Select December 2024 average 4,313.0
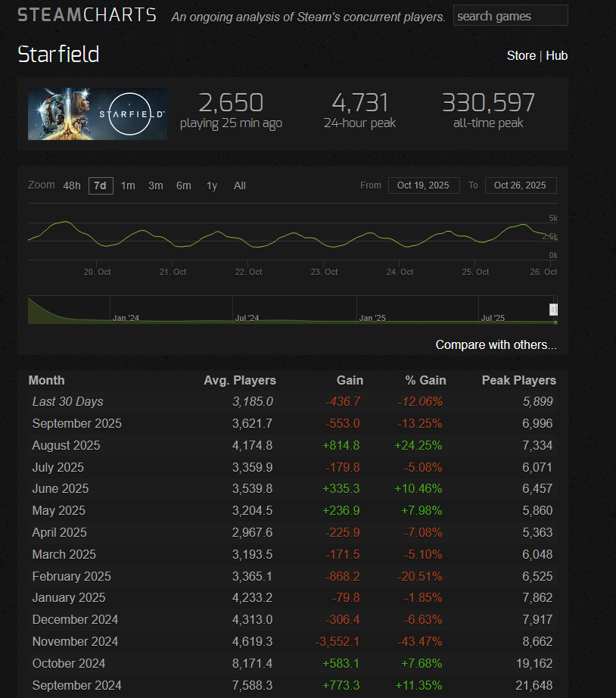This screenshot has width=616, height=698. tap(252, 619)
